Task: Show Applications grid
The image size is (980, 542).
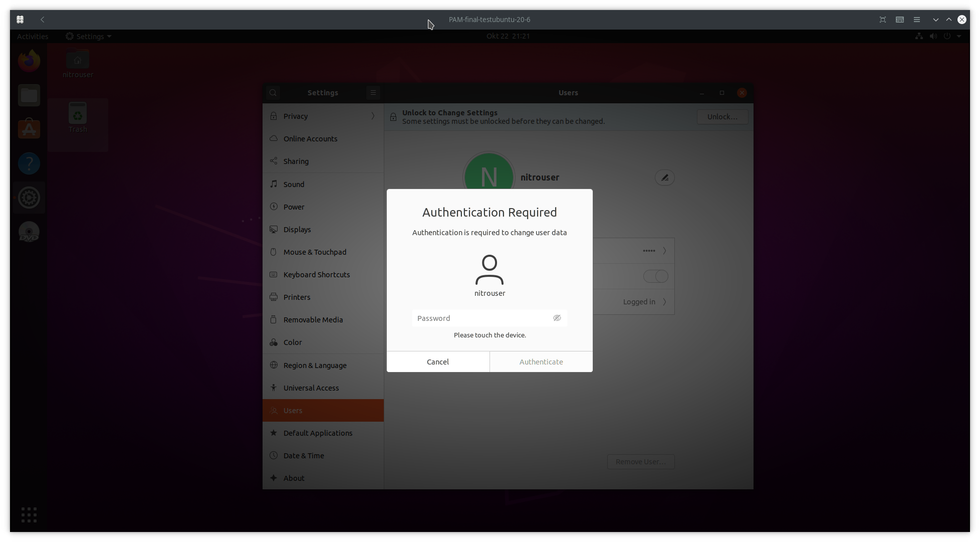Action: click(x=29, y=515)
